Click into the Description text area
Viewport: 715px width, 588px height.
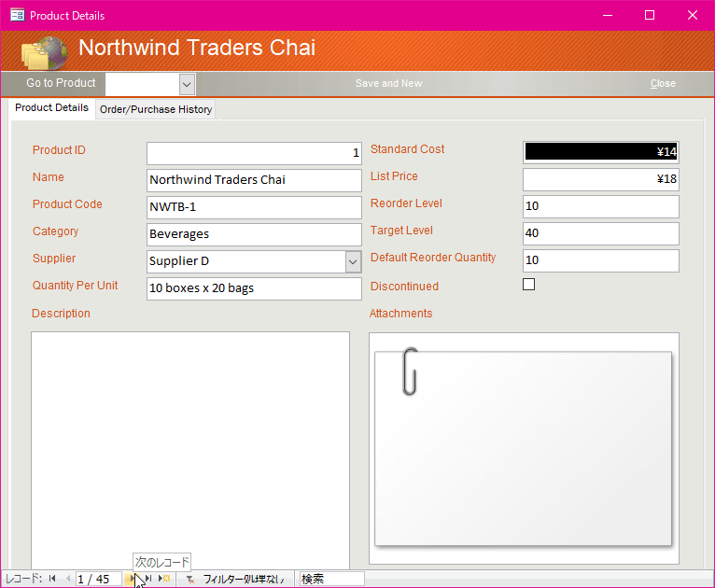tap(190, 450)
